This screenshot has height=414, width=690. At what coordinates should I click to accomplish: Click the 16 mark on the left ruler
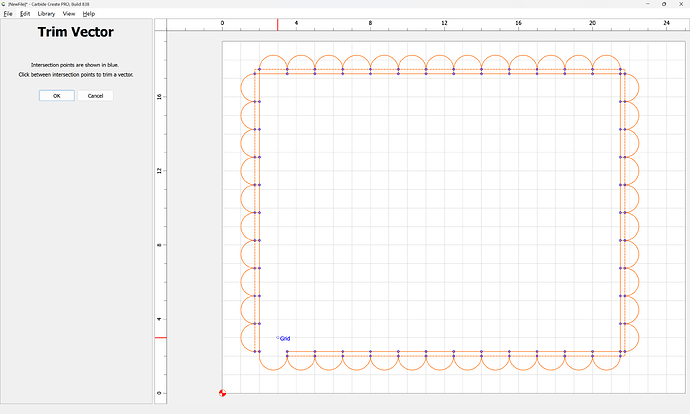click(x=157, y=97)
